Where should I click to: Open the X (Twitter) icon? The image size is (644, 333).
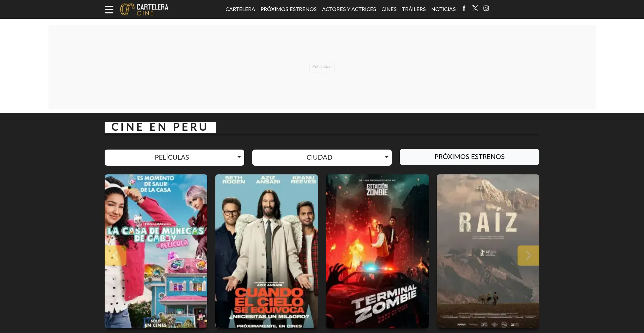pyautogui.click(x=475, y=8)
